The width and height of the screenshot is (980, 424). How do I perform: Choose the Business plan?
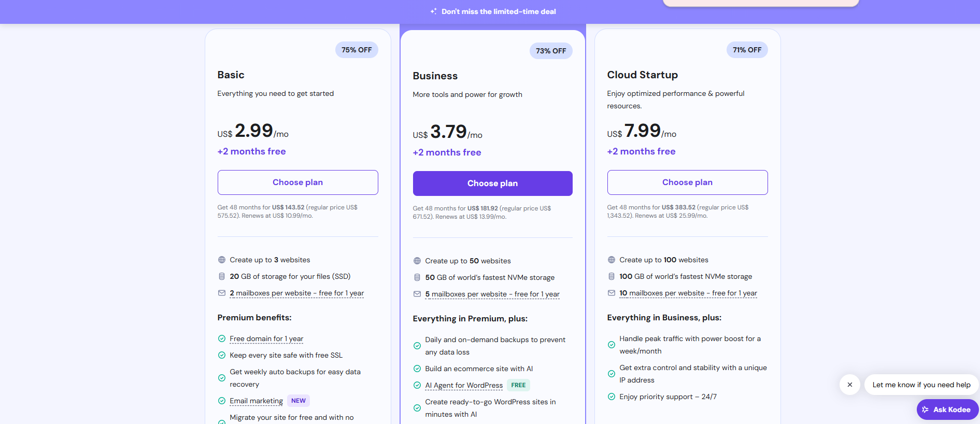(492, 183)
